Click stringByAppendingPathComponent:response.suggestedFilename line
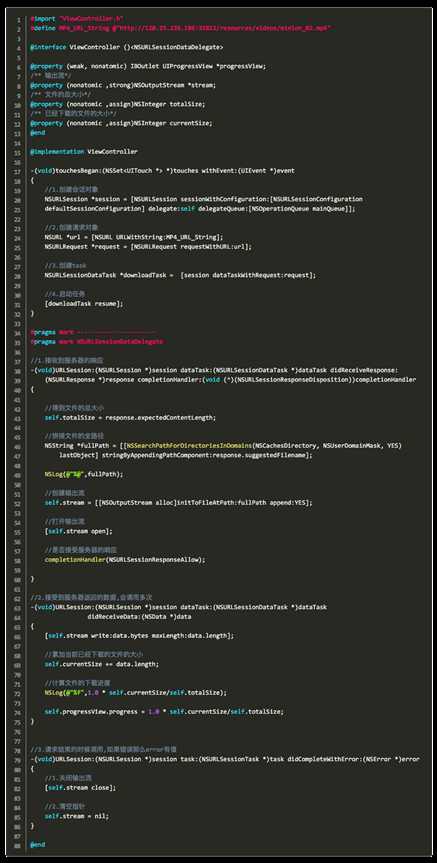The height and width of the screenshot is (863, 437). [x=185, y=455]
